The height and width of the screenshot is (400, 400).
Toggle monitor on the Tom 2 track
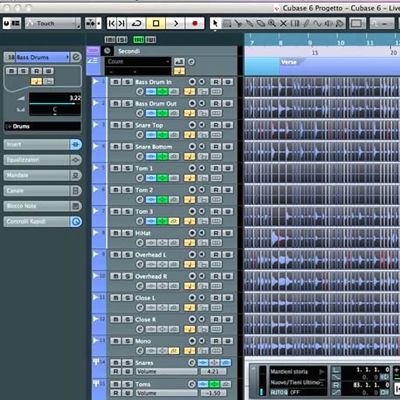click(202, 190)
